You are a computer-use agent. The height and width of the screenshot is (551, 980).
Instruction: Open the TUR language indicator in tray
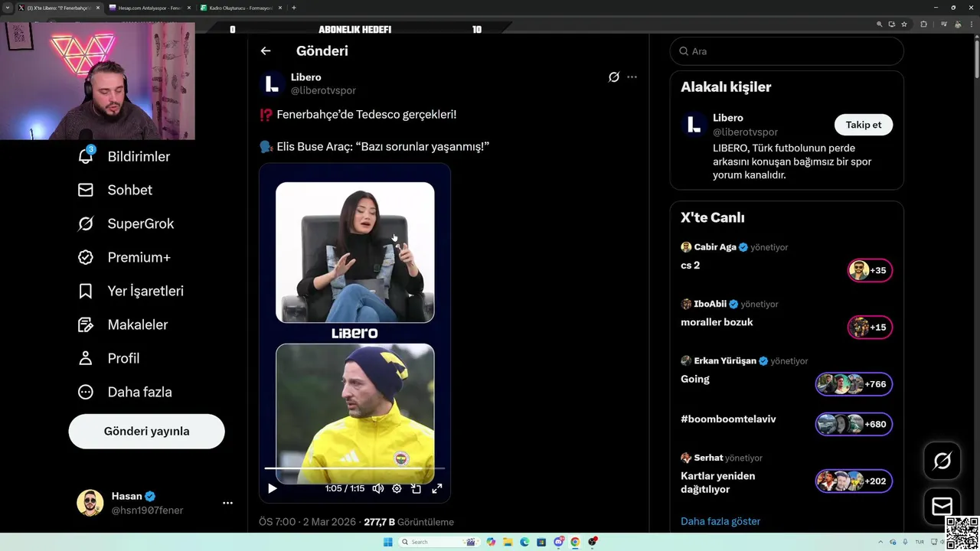(x=920, y=542)
